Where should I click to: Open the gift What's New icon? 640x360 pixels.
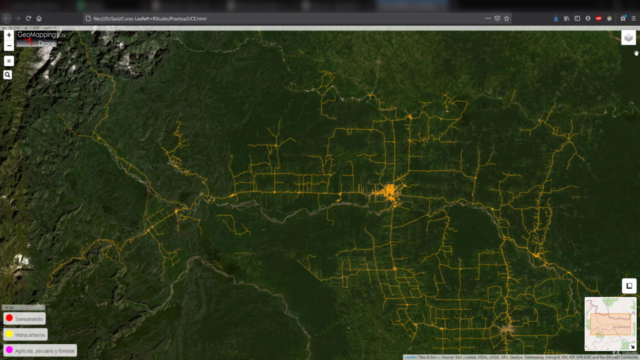tap(623, 18)
